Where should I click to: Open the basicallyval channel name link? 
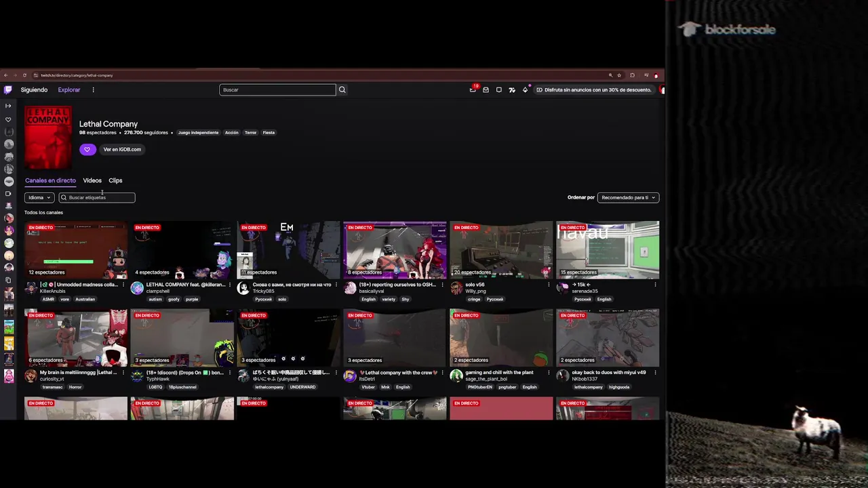tap(372, 291)
